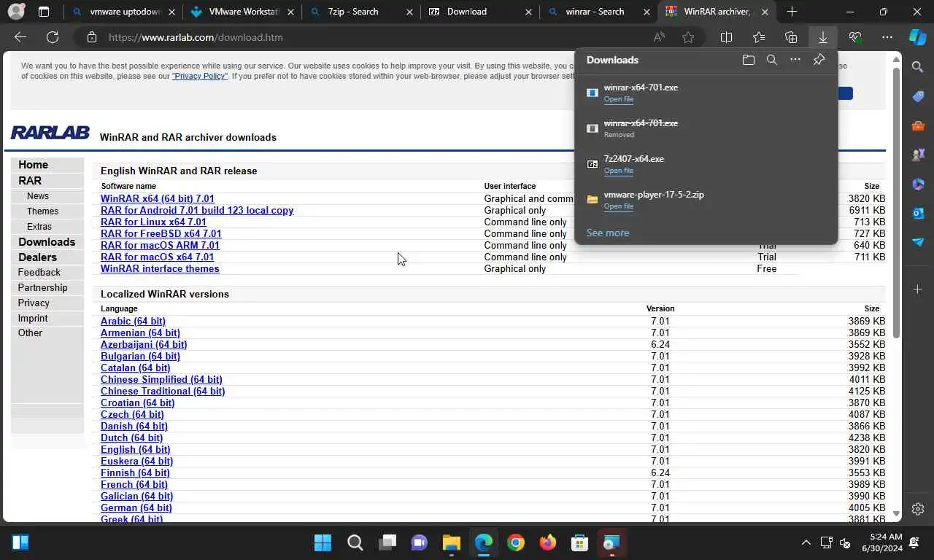Viewport: 934px width, 560px height.
Task: Switch to 7zip - Search tab
Action: [362, 12]
